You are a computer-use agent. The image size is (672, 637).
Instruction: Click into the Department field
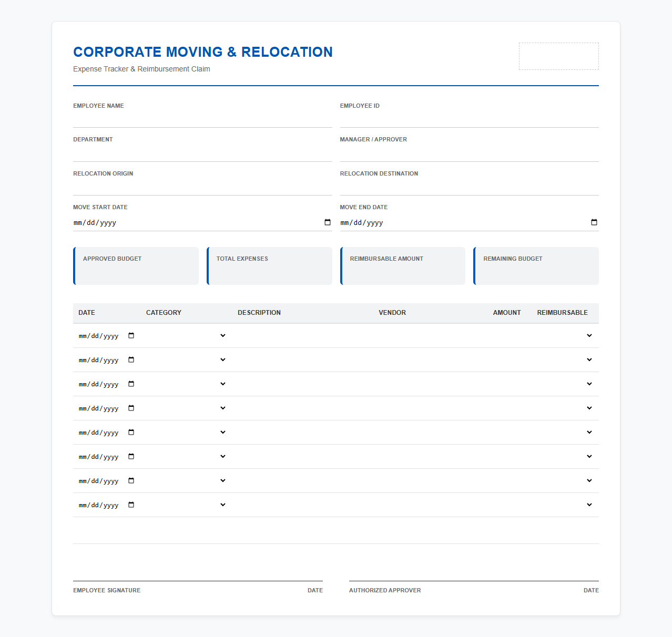(x=202, y=153)
